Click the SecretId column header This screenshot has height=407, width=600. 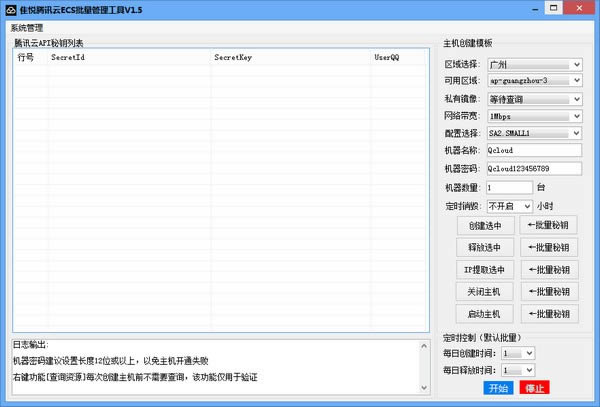[68, 58]
